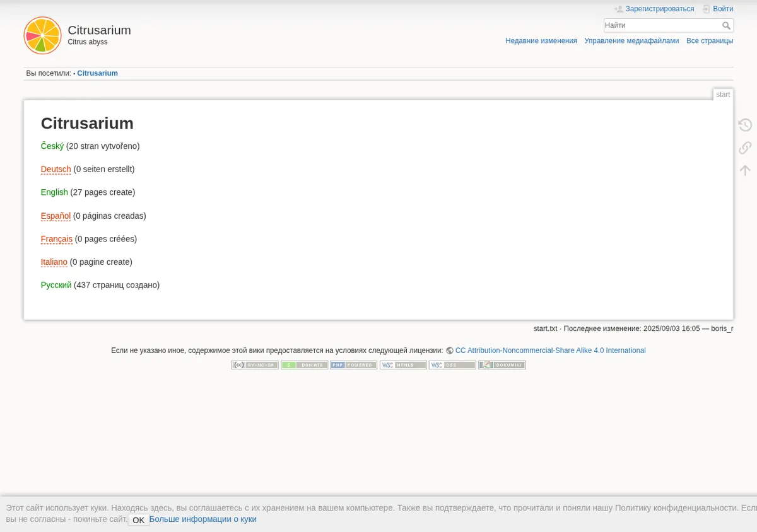Image resolution: width=757 pixels, height=532 pixels.
Task: Click the W3C HTML5 validation badge
Action: pos(403,365)
